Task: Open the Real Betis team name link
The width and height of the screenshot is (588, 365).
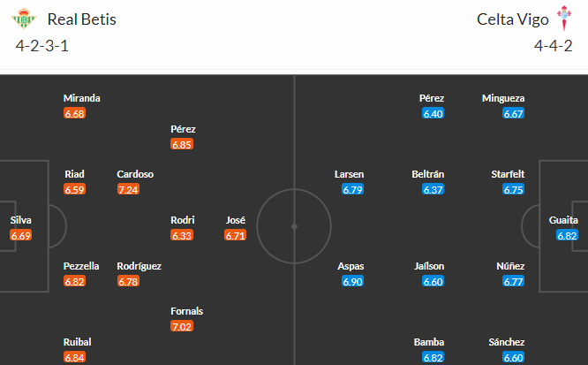Action: [82, 19]
